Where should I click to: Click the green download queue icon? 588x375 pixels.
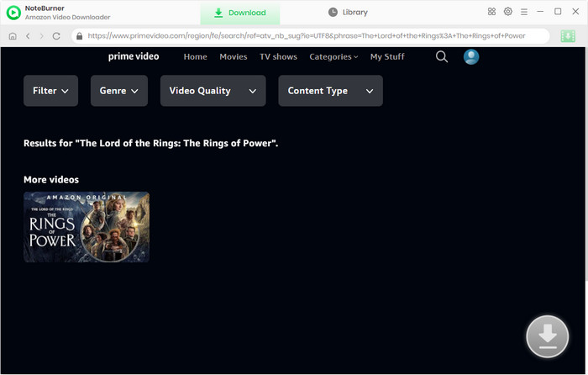point(568,36)
